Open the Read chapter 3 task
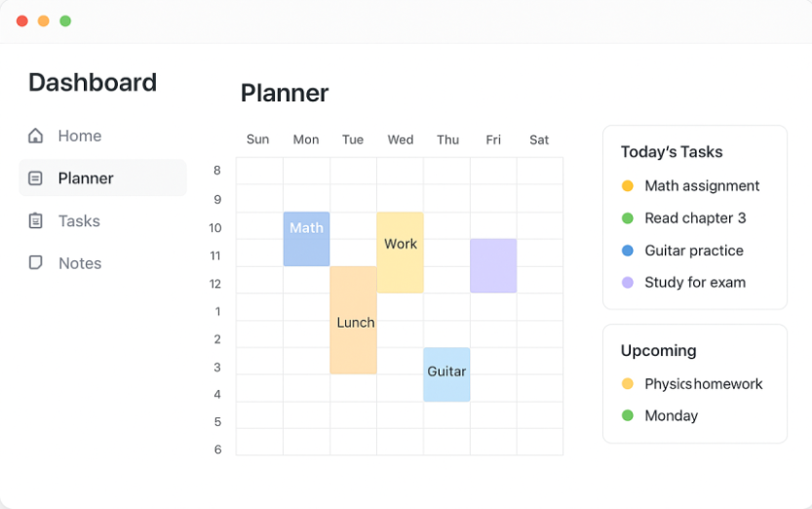 click(695, 217)
